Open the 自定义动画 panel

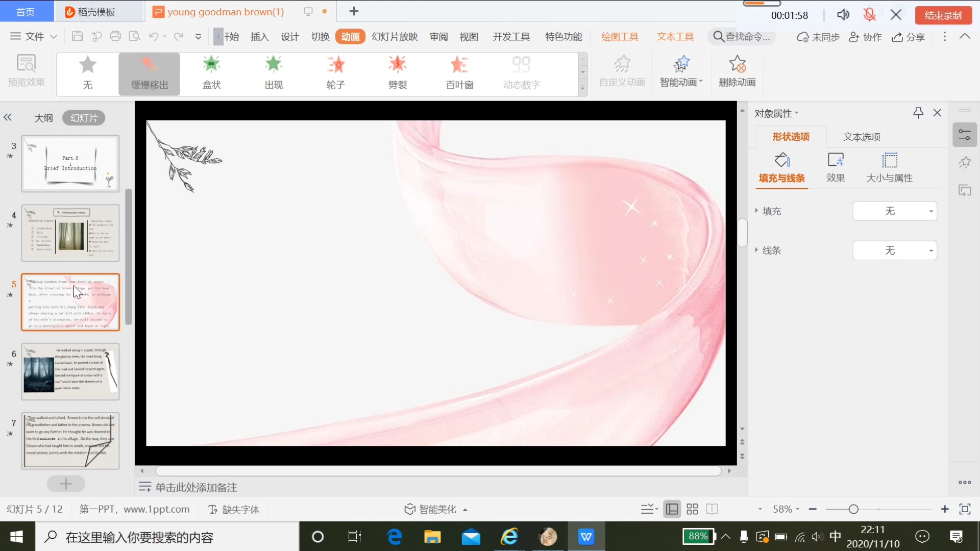(621, 71)
